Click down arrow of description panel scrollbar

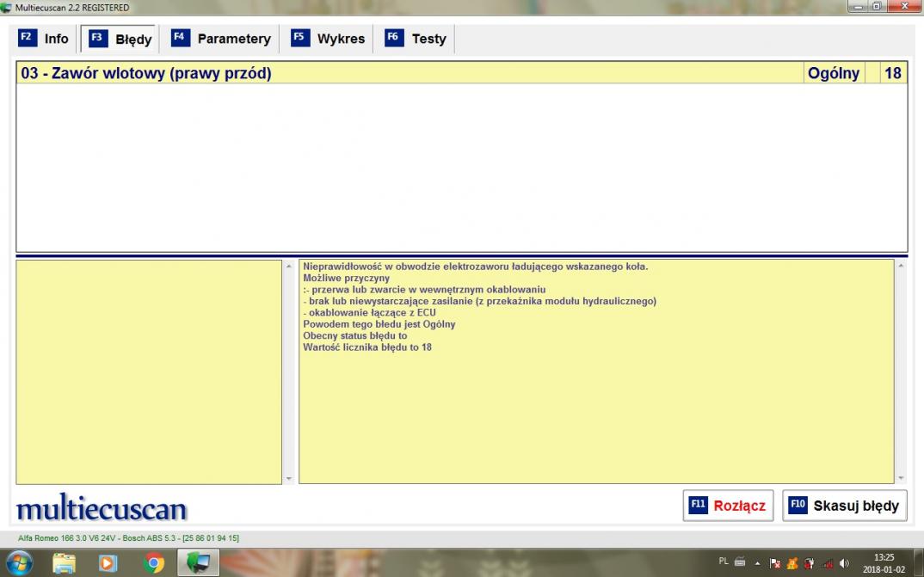point(901,479)
